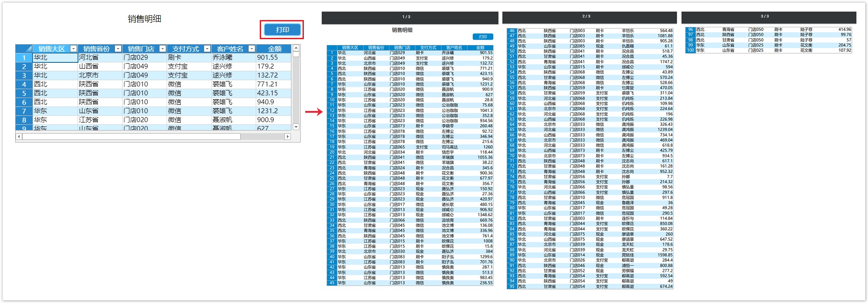The image size is (868, 303).
Task: Click the 1 / 3 preview page header bar
Action: pos(409,17)
